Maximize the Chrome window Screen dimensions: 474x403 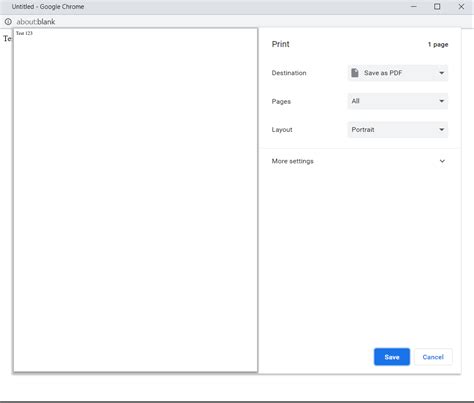[x=437, y=7]
